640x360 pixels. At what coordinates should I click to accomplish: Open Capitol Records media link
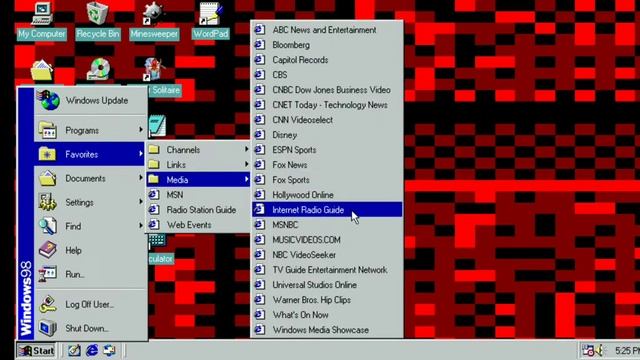click(x=327, y=60)
